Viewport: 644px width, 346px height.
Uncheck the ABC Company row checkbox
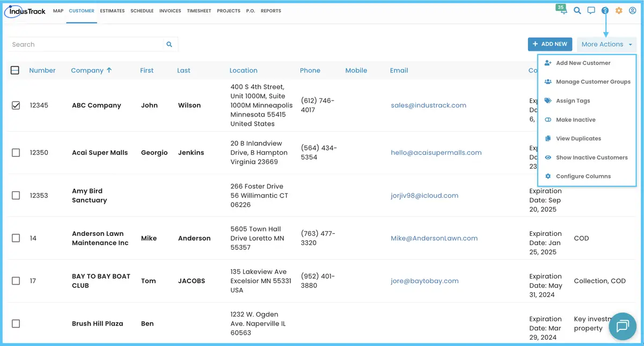pyautogui.click(x=16, y=105)
